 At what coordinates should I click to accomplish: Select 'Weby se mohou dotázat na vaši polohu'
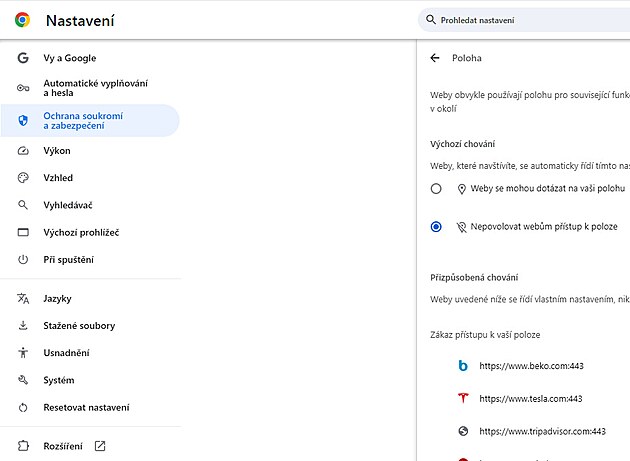tap(436, 189)
